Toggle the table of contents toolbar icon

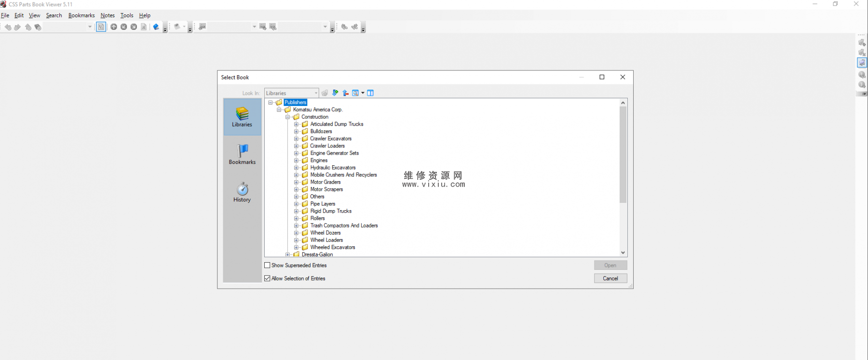pos(101,27)
